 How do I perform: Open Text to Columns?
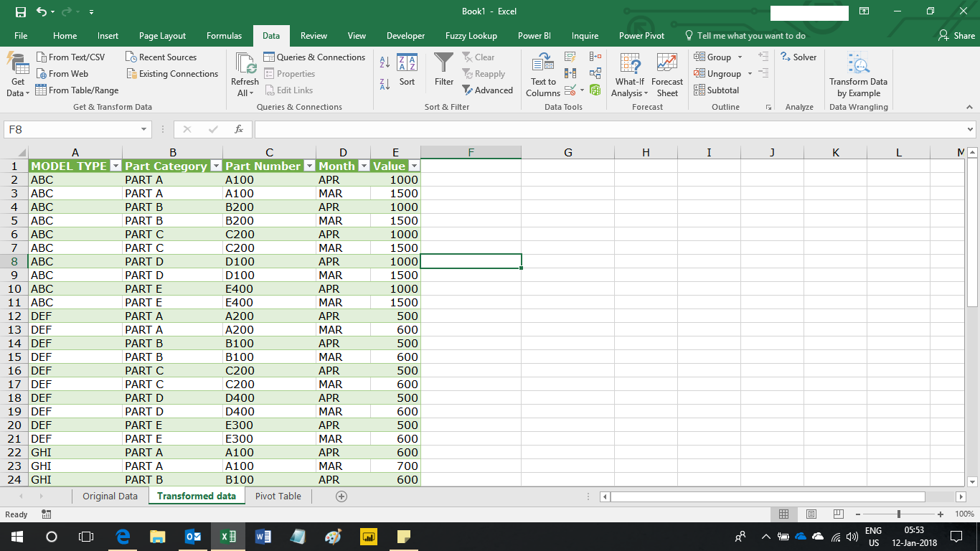pyautogui.click(x=542, y=74)
